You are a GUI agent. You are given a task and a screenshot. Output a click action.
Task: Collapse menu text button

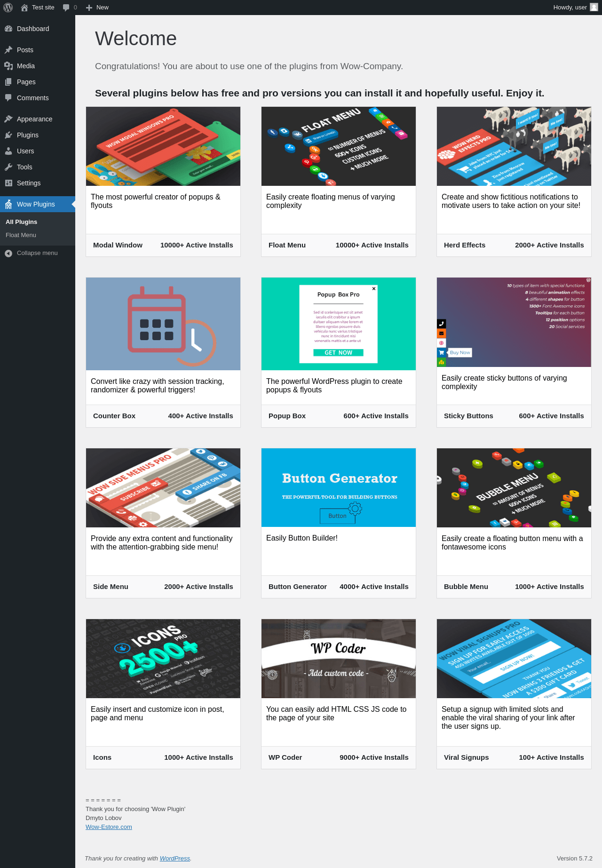click(37, 253)
